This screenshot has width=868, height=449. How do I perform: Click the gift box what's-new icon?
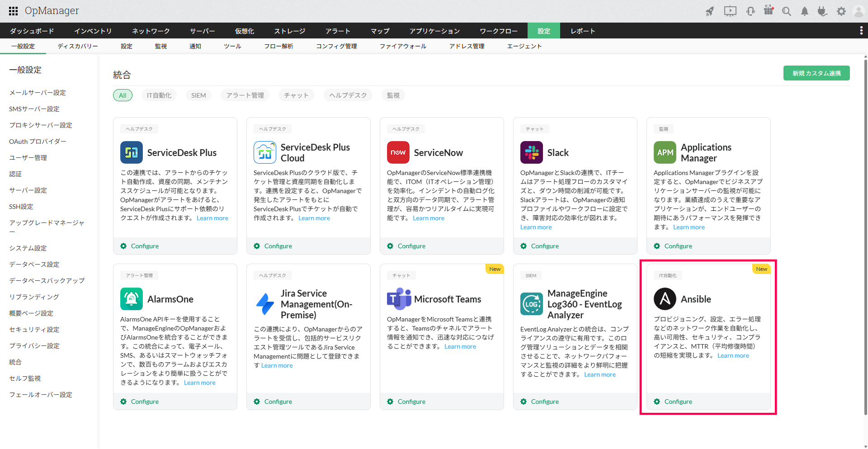coord(769,10)
